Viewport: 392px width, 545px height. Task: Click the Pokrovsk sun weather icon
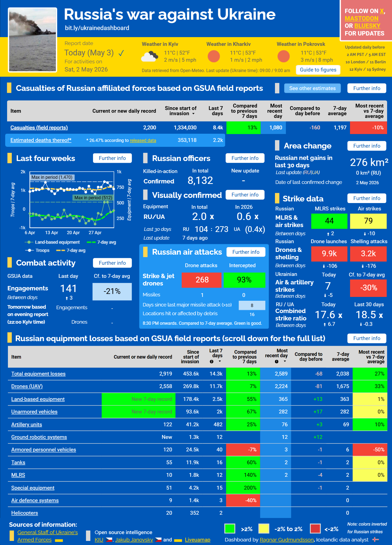point(283,56)
